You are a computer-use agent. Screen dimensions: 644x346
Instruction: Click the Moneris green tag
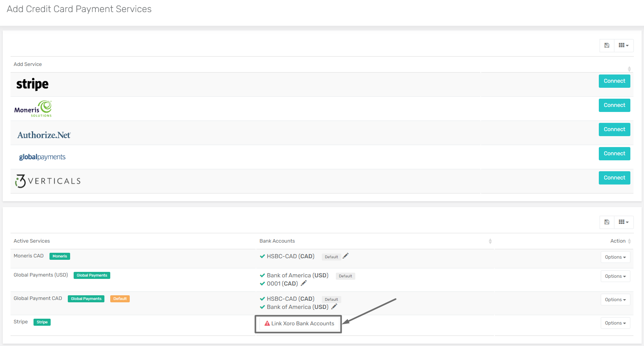click(x=60, y=256)
